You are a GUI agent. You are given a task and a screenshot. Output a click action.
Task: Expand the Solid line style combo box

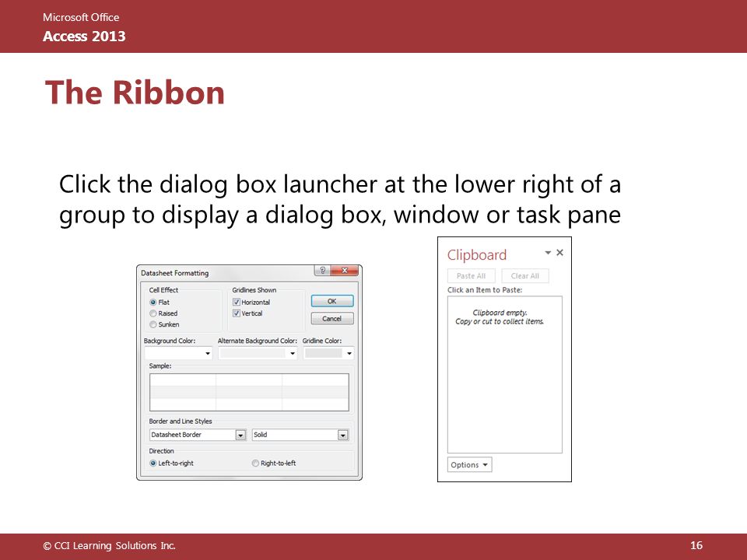click(343, 435)
